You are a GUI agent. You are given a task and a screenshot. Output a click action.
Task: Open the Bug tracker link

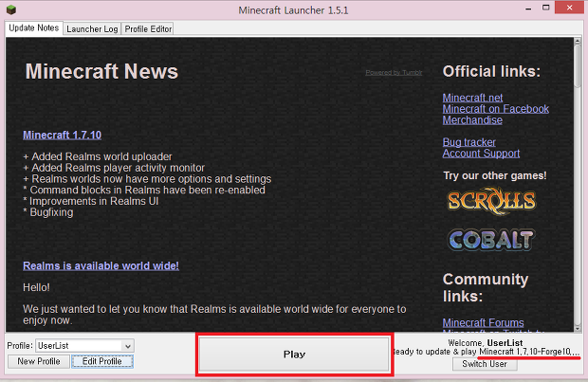pyautogui.click(x=469, y=142)
